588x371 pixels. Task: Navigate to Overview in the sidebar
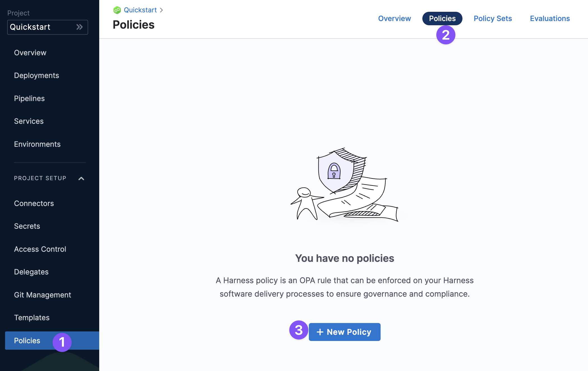pos(30,53)
